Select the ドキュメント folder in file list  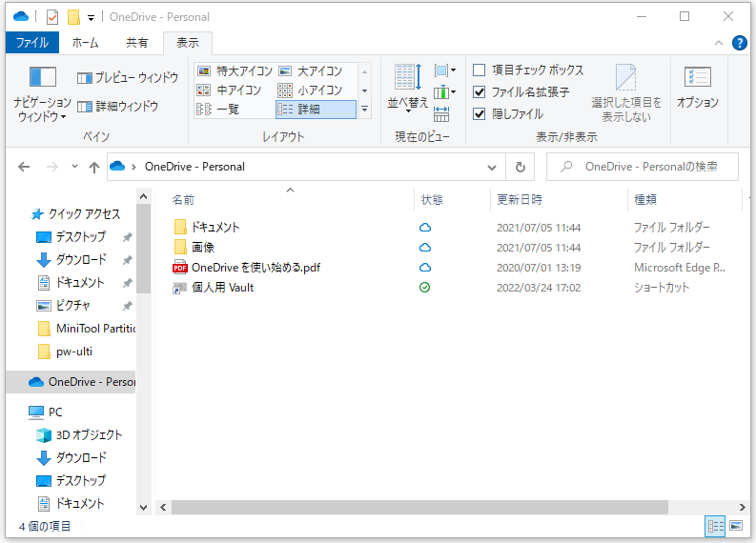(215, 228)
